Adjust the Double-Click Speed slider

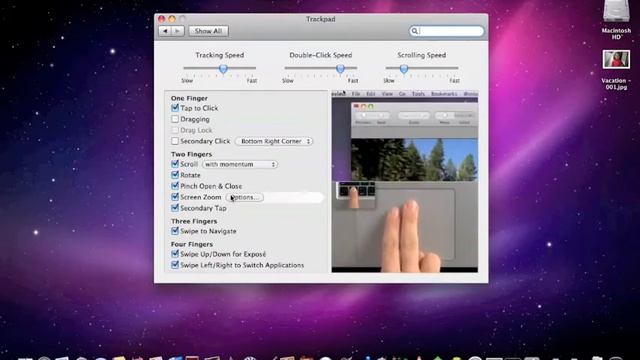click(340, 69)
